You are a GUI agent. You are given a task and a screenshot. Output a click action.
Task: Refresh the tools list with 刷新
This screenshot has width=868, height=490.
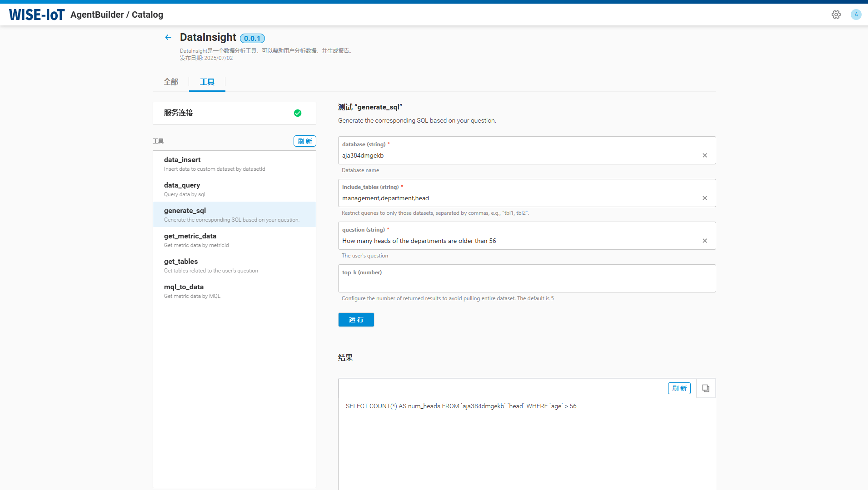coord(304,141)
